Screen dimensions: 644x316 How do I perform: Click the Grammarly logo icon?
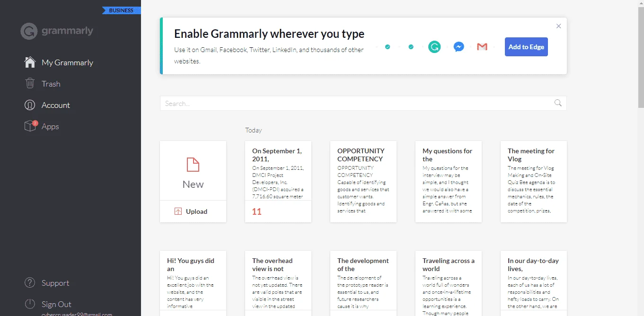coord(29,31)
